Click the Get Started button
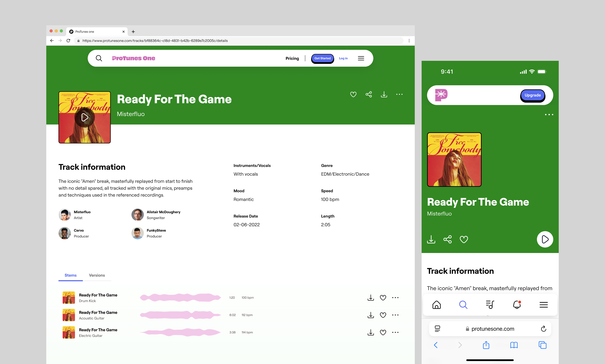The image size is (605, 364). tap(322, 58)
